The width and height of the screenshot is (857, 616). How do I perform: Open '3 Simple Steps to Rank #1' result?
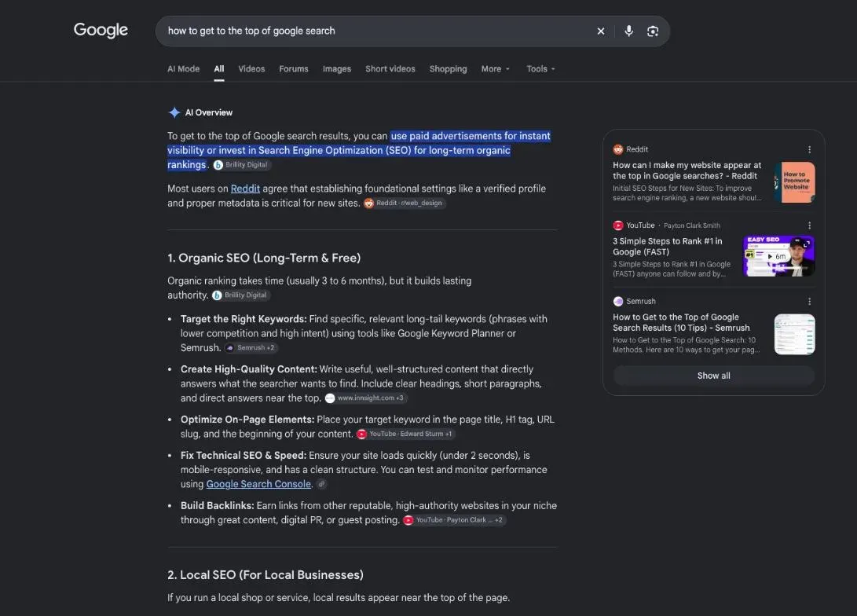[x=668, y=247]
